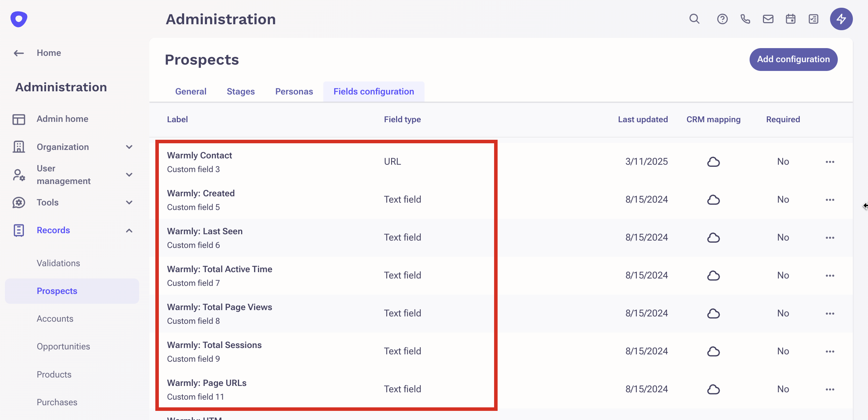Click Add configuration button

(x=793, y=59)
